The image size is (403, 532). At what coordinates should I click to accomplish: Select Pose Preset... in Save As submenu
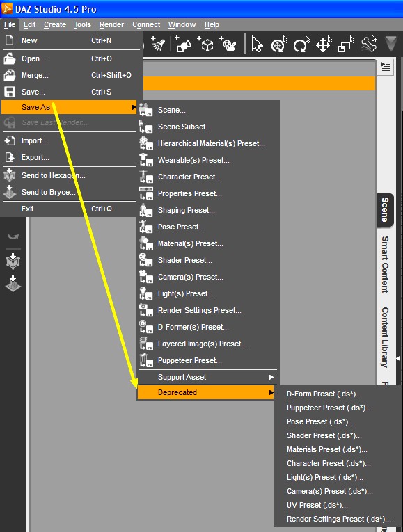207,227
